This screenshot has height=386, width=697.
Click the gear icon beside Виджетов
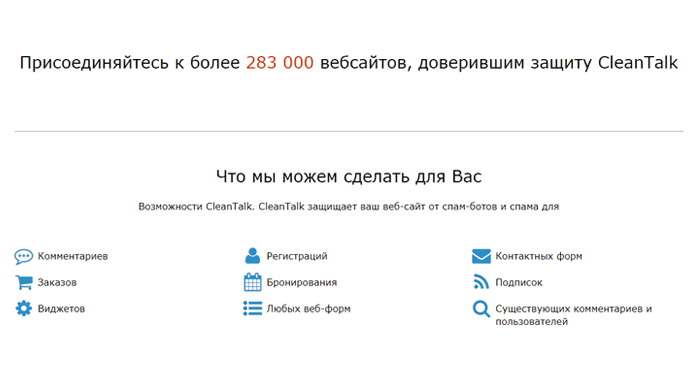pyautogui.click(x=24, y=309)
